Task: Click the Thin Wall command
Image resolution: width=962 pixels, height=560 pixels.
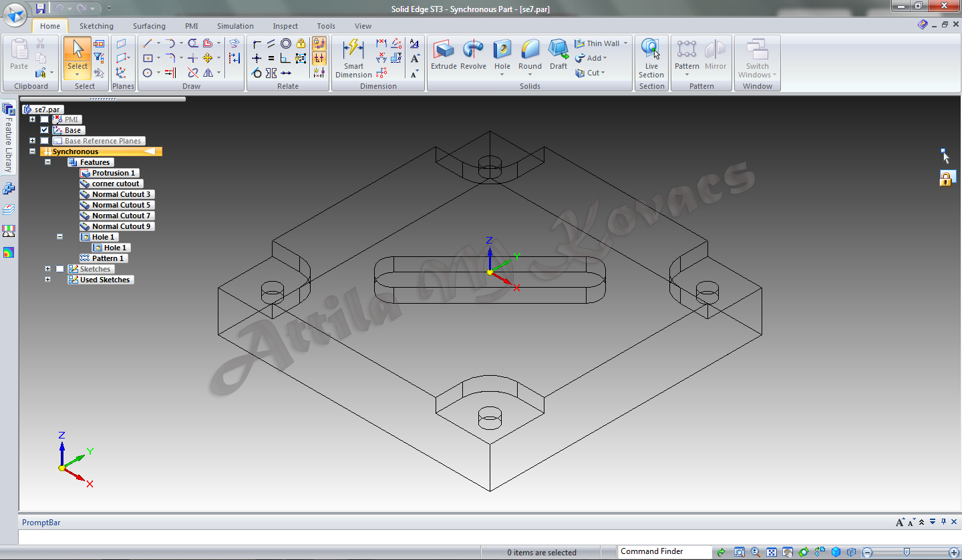Action: [x=597, y=43]
